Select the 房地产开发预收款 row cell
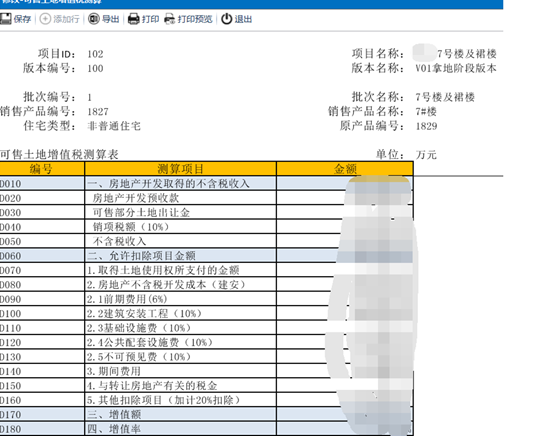This screenshot has height=436, width=554. coord(181,198)
